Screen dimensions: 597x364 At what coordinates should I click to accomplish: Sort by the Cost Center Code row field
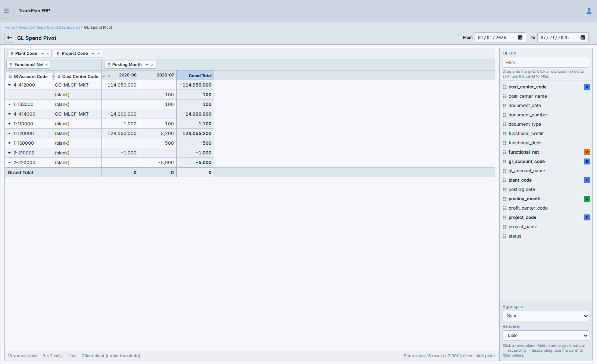80,76
